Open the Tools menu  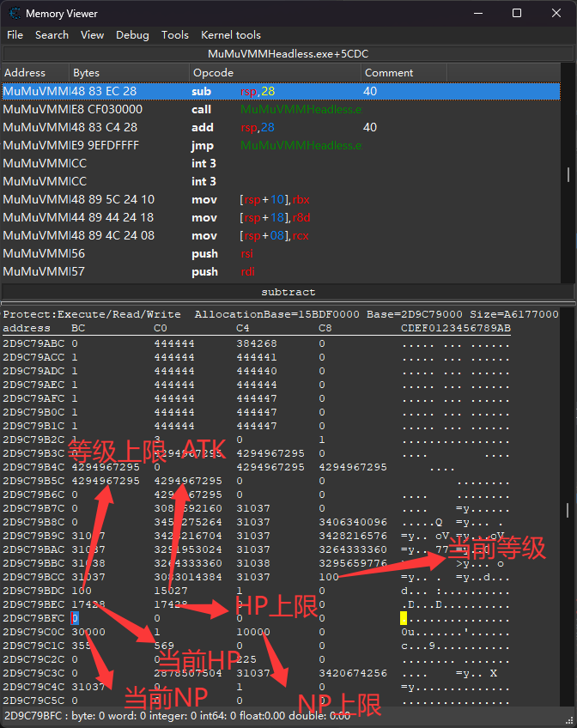tap(174, 35)
